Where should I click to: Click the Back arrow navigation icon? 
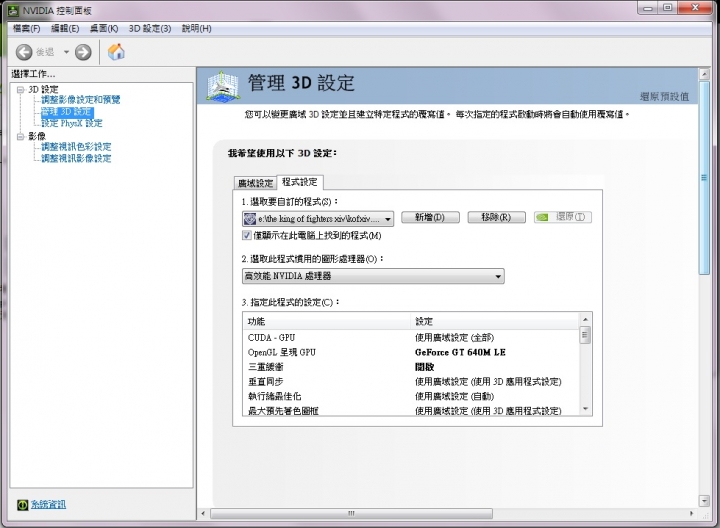point(24,52)
